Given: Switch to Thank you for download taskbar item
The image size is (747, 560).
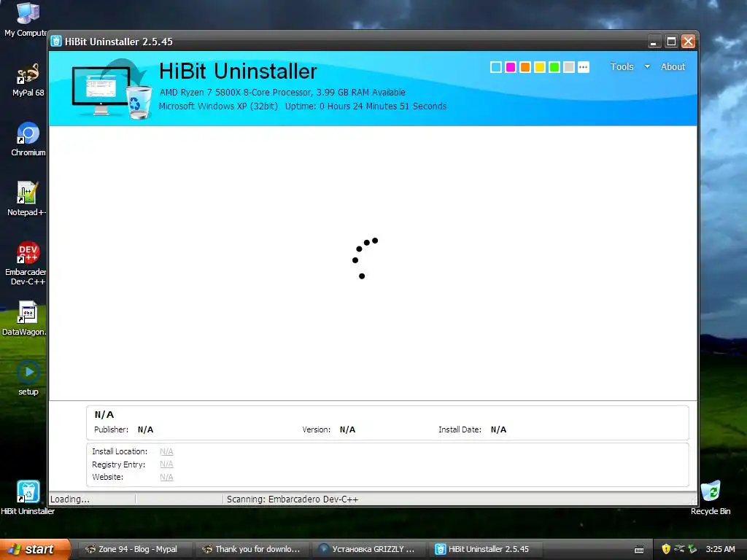Looking at the screenshot, I should click(x=252, y=549).
